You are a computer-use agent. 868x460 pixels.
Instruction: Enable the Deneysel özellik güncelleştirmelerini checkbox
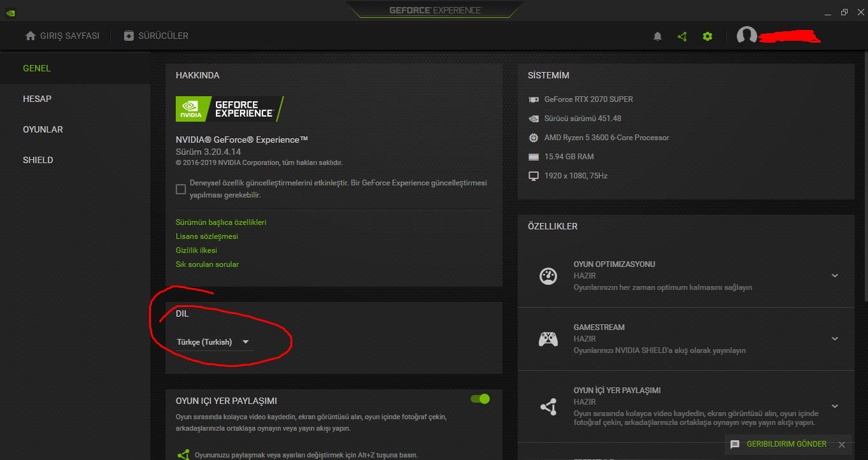tap(181, 189)
